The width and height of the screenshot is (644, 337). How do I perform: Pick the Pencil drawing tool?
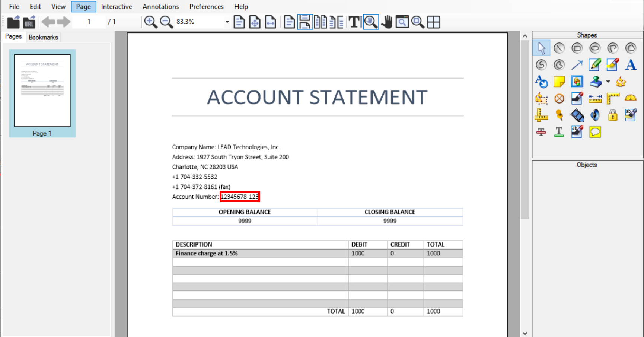(594, 64)
